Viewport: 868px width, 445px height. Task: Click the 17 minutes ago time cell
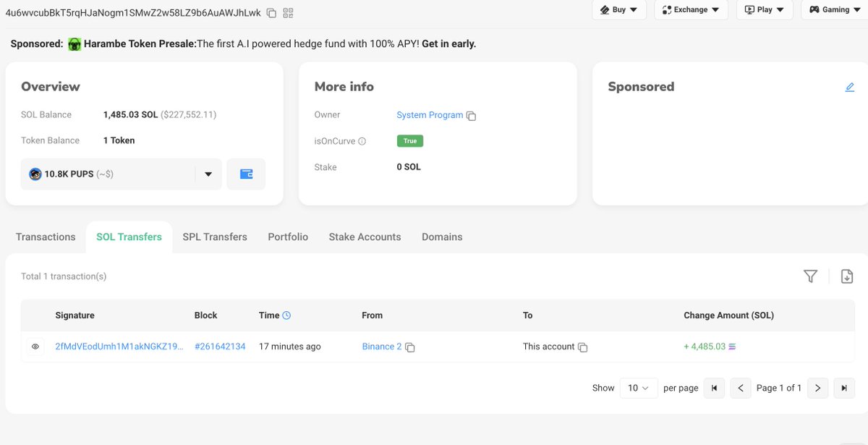(x=289, y=347)
